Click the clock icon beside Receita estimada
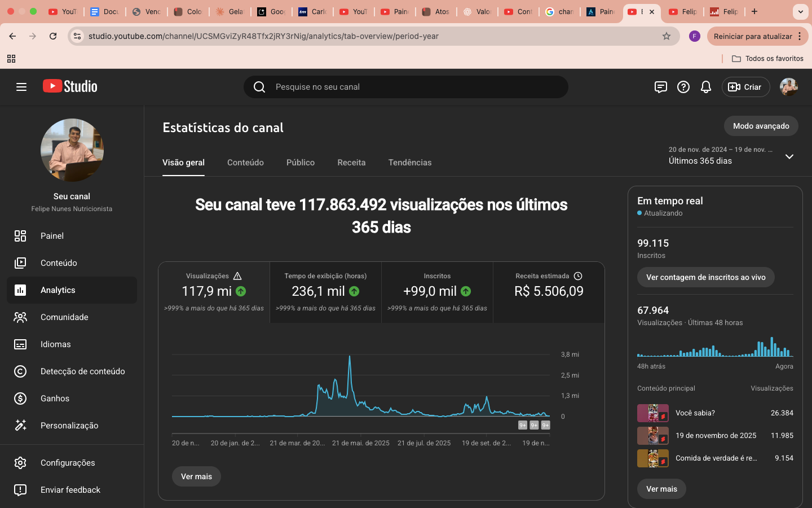The height and width of the screenshot is (508, 812). (578, 276)
